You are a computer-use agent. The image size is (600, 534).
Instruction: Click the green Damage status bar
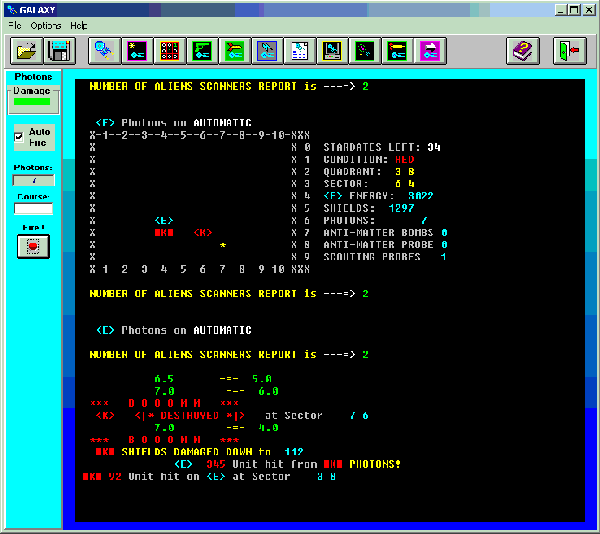32,101
